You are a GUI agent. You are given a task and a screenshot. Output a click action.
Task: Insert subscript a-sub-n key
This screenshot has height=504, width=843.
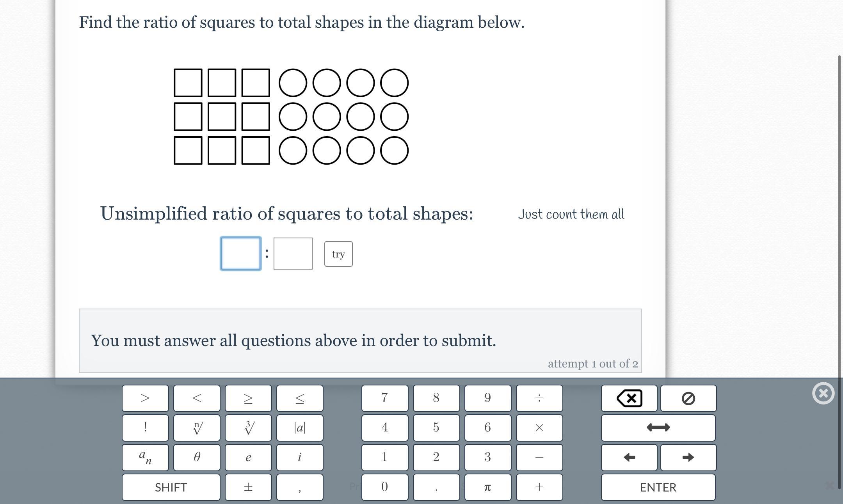(x=145, y=457)
